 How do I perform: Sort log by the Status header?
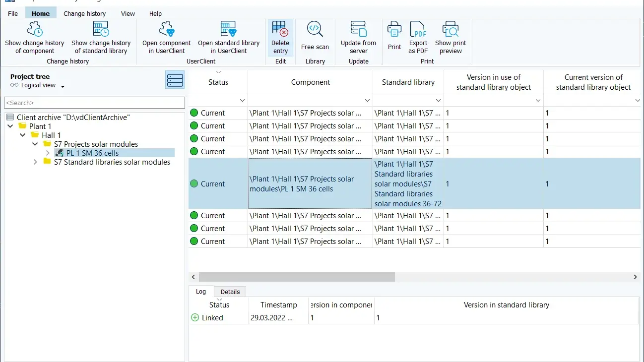219,305
